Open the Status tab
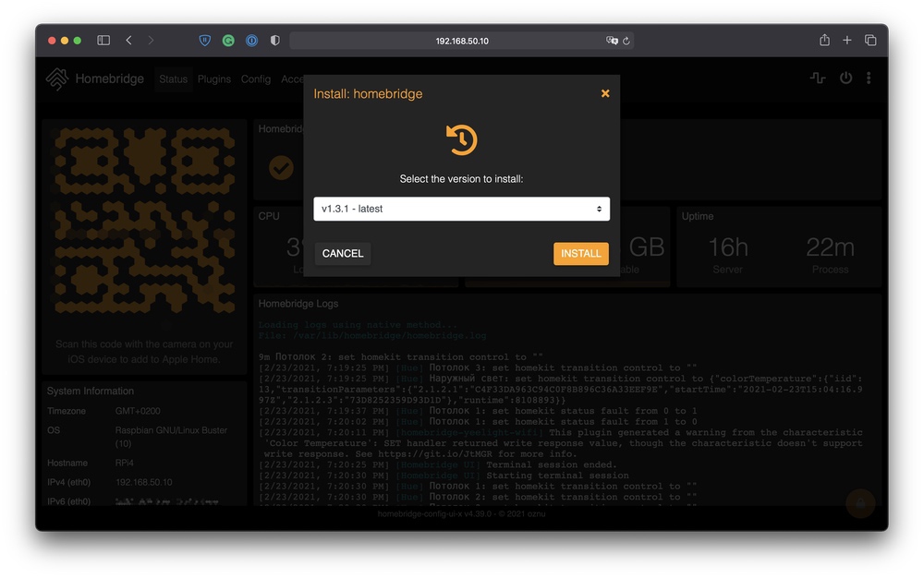Image resolution: width=924 pixels, height=578 pixels. (174, 78)
